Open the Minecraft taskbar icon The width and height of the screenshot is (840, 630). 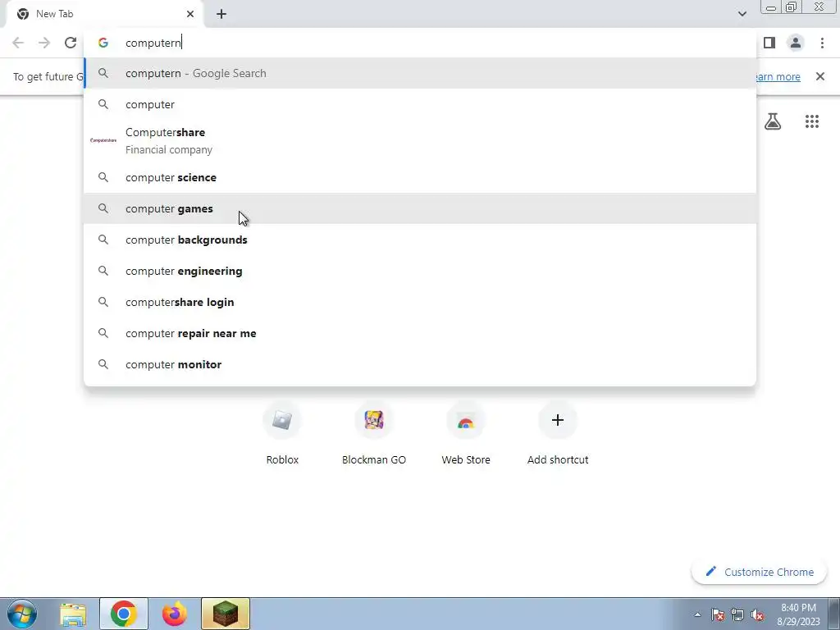pos(226,614)
